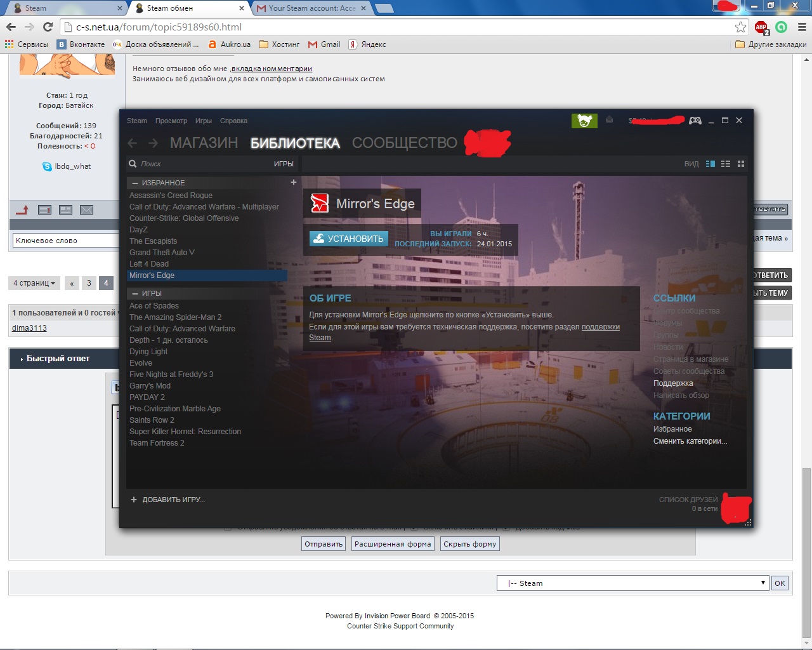Viewport: 812px width, 650px height.
Task: Click the envelope icon under the forum post
Action: click(x=86, y=209)
